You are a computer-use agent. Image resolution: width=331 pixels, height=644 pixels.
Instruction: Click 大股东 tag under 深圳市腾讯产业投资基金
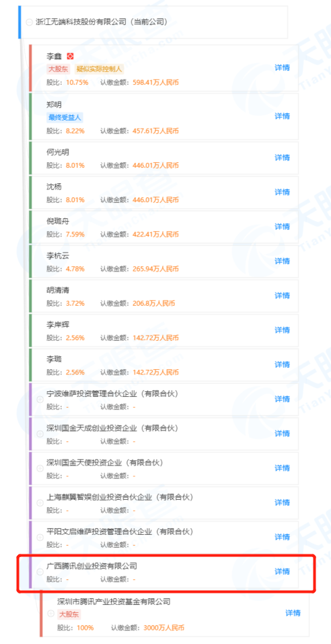69,614
